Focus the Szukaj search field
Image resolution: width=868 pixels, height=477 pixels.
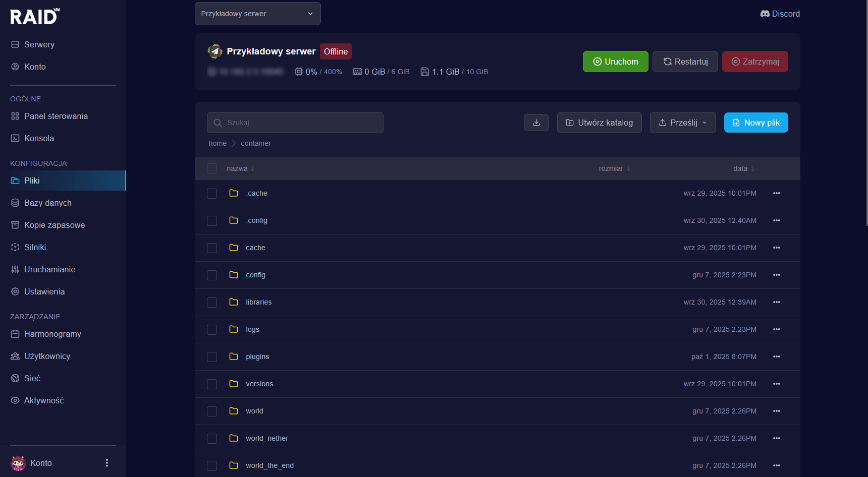(x=295, y=123)
